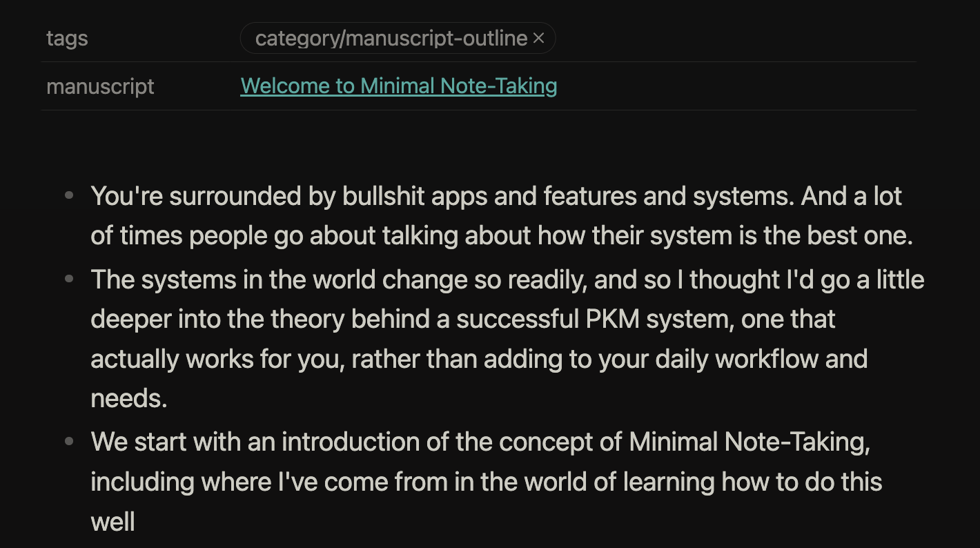Click the third bullet point marker
This screenshot has height=548, width=980.
click(x=69, y=441)
